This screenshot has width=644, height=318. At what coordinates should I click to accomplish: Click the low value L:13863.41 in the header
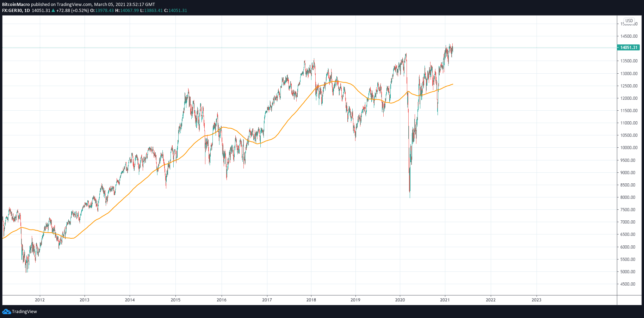(x=151, y=11)
